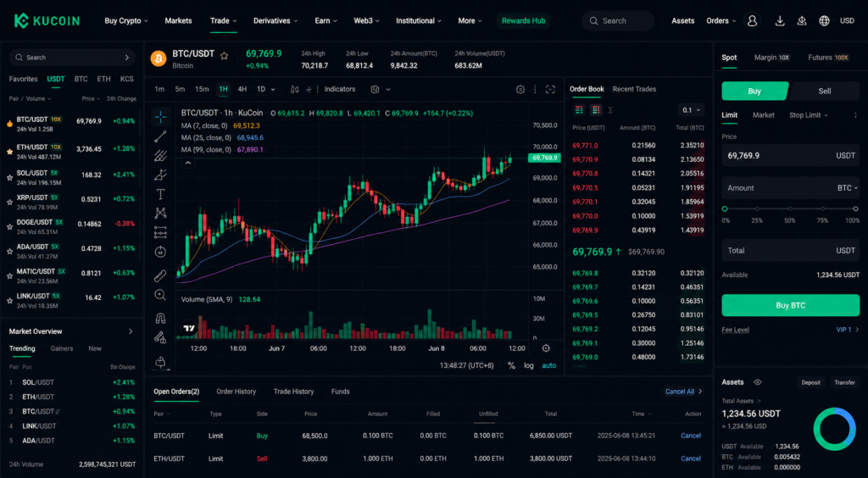Open the Markets page
Screen dimensions: 868x478
[178, 20]
